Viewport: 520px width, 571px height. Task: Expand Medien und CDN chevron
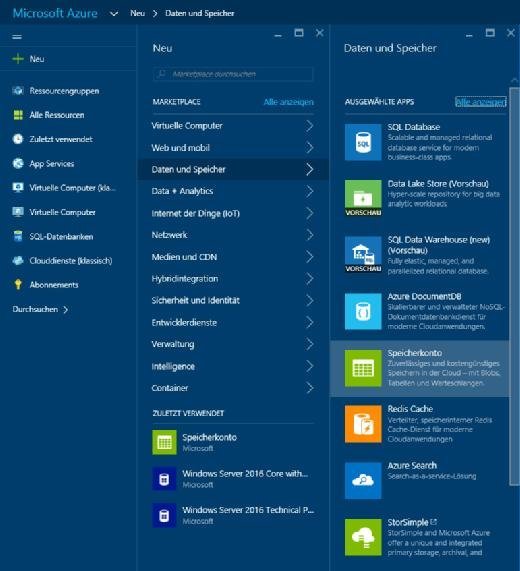pos(310,257)
